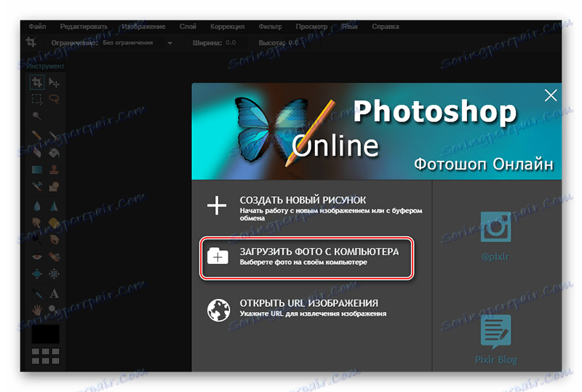Viewport: 582px width, 392px height.
Task: Select the Clone Stamp tool
Action: coord(54,169)
